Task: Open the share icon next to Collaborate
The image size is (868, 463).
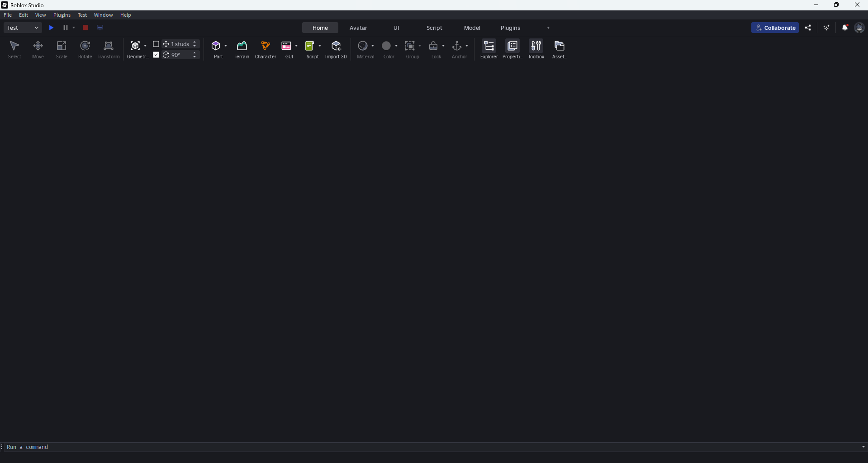Action: [808, 28]
